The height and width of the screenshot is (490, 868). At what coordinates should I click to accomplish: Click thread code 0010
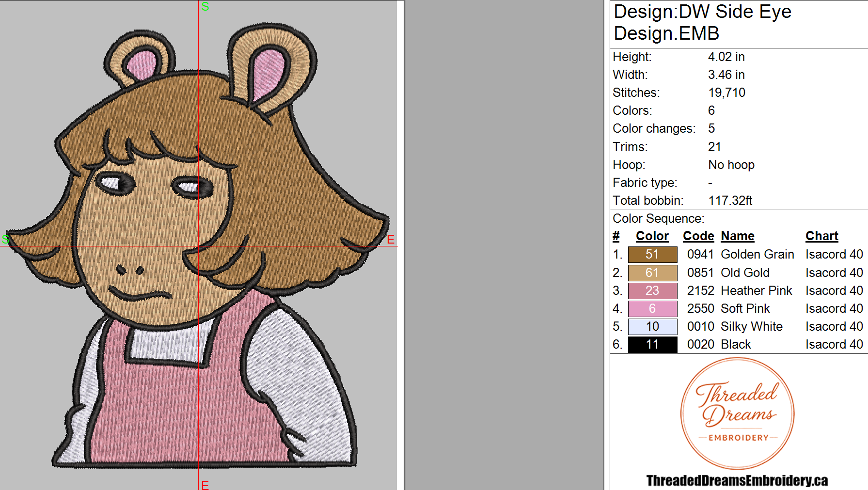[x=700, y=326]
